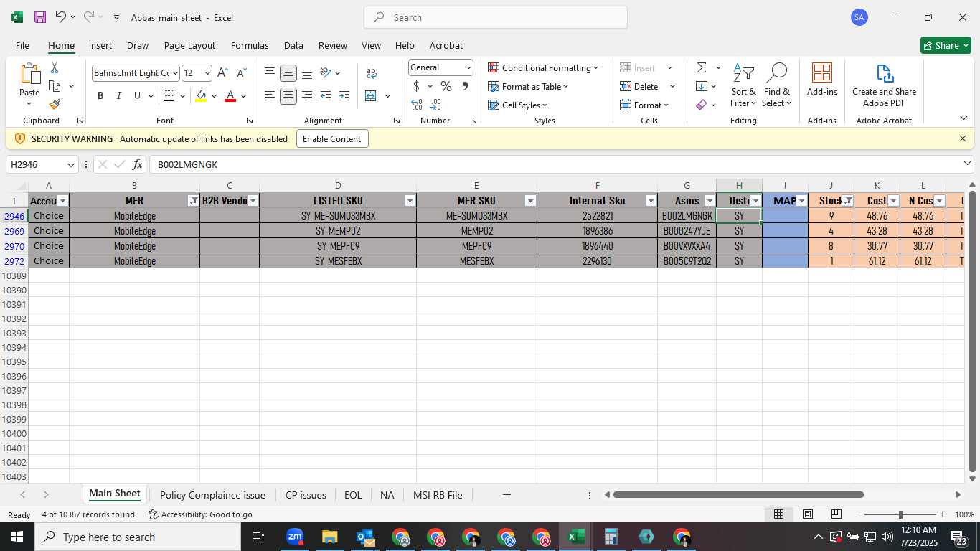This screenshot has height=551, width=980.
Task: Open the LISTED SKU column filter
Action: 410,201
